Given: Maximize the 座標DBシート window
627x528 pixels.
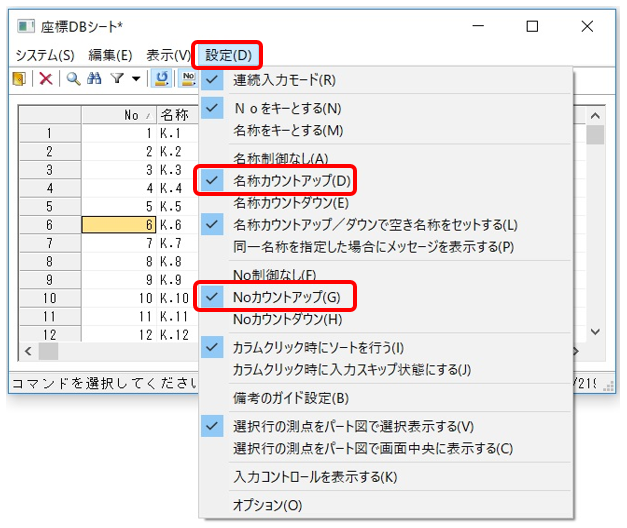Looking at the screenshot, I should (x=532, y=26).
